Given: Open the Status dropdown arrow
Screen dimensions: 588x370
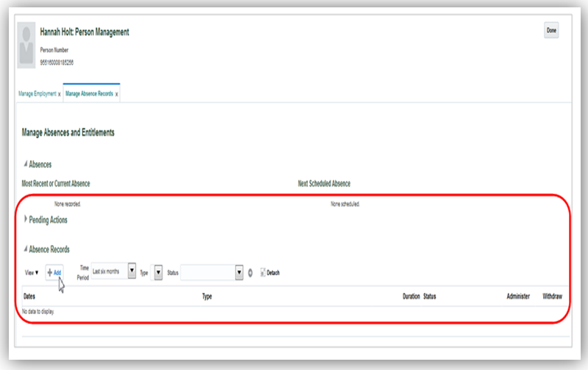Looking at the screenshot, I should tap(239, 272).
